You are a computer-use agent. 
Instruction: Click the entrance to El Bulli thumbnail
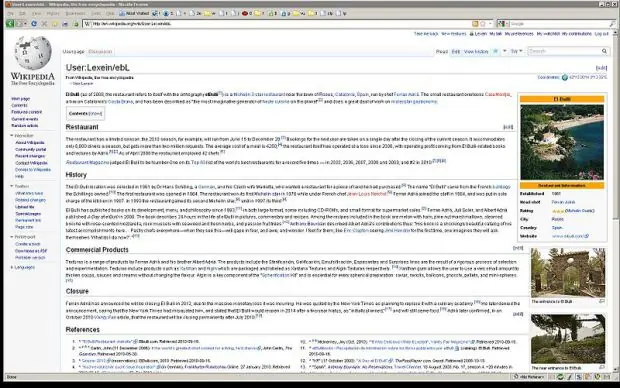[568, 273]
